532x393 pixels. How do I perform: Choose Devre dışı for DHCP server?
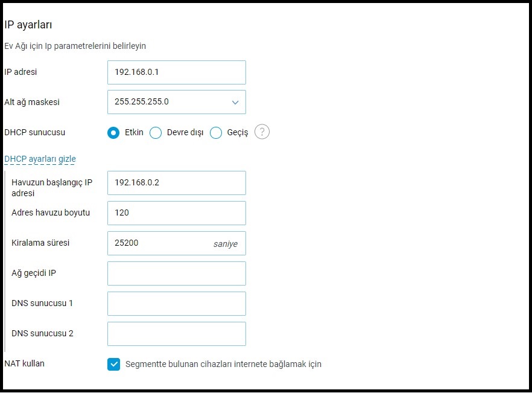point(156,133)
